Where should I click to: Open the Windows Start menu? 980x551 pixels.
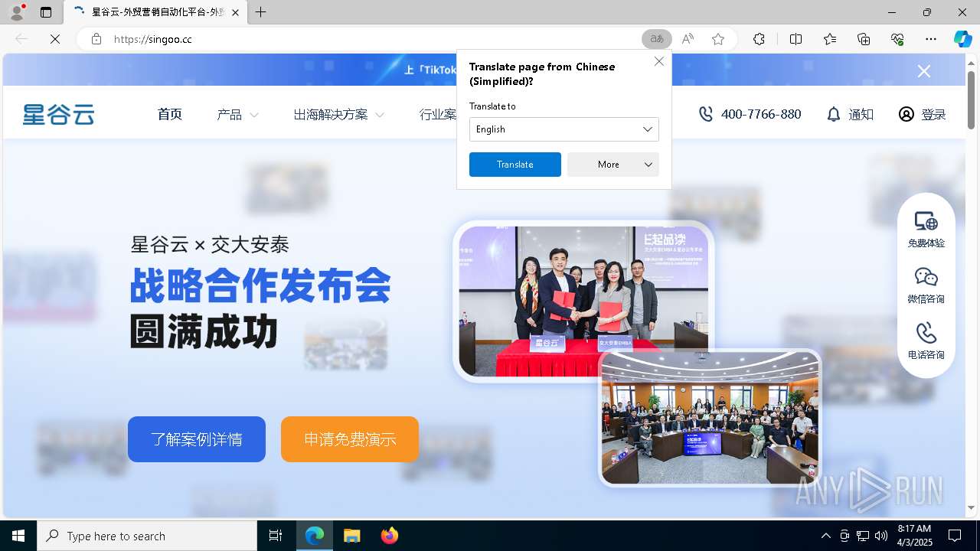[18, 536]
